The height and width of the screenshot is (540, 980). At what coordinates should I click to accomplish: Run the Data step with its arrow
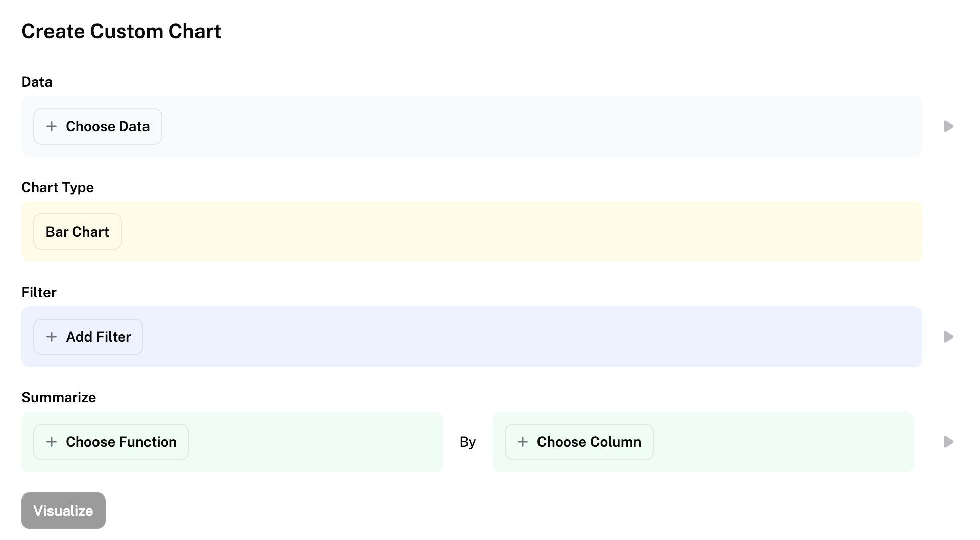tap(948, 126)
